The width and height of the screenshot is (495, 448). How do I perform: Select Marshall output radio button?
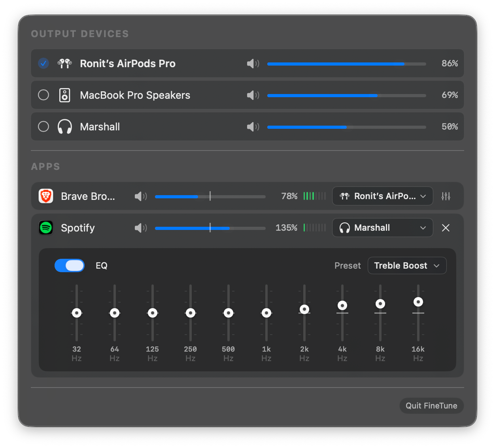(x=43, y=126)
